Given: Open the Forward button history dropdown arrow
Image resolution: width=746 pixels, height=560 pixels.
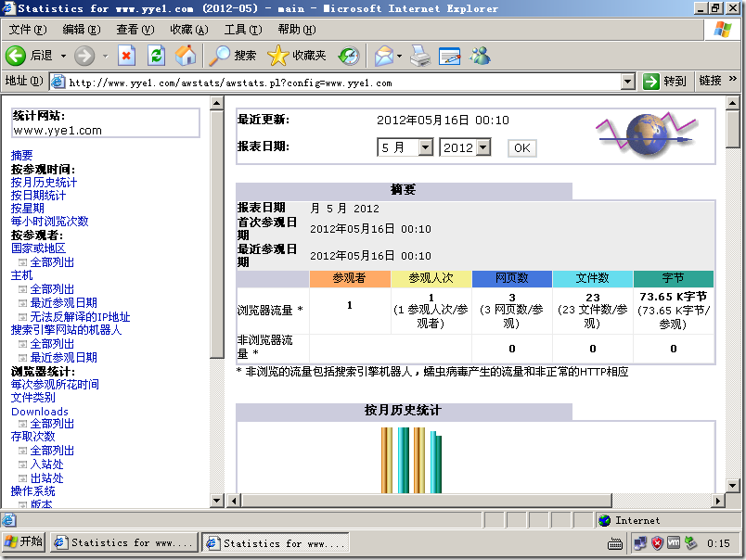Looking at the screenshot, I should (x=106, y=57).
